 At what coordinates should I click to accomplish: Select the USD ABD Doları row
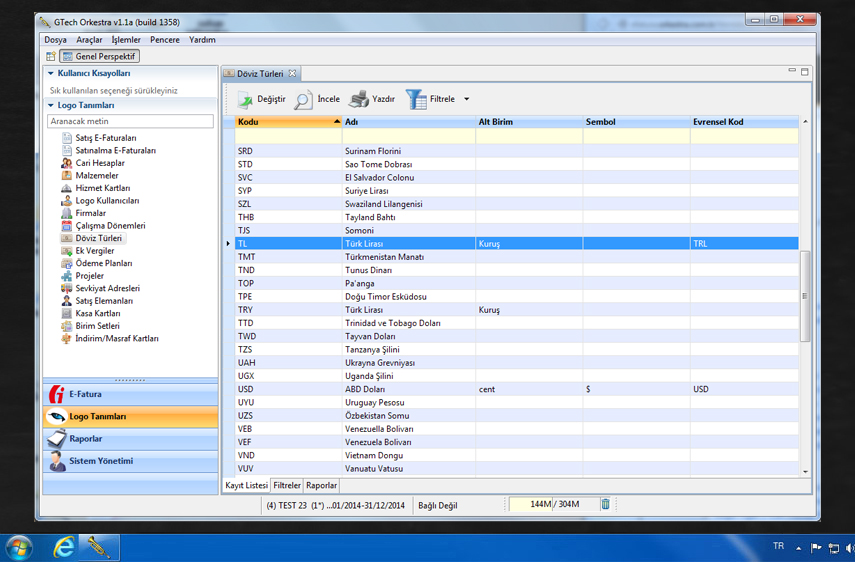(517, 389)
